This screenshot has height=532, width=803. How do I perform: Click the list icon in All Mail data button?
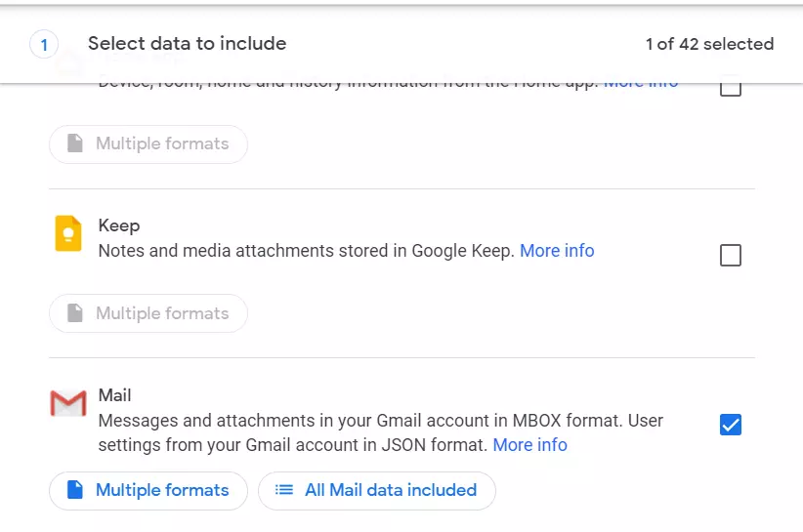tap(284, 490)
